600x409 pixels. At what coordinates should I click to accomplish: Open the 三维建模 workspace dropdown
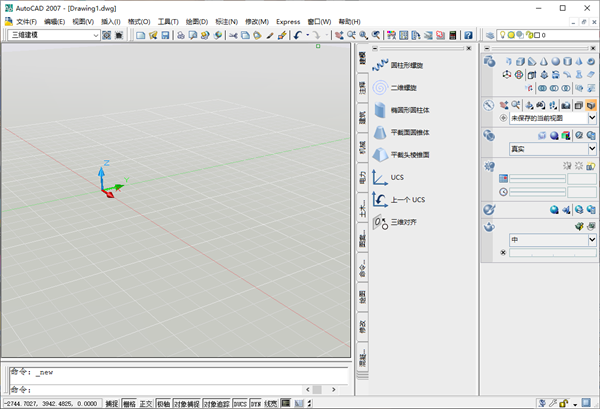pos(96,36)
